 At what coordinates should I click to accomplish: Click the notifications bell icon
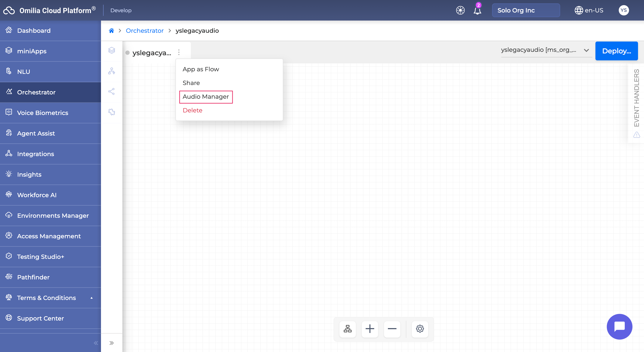coord(477,10)
